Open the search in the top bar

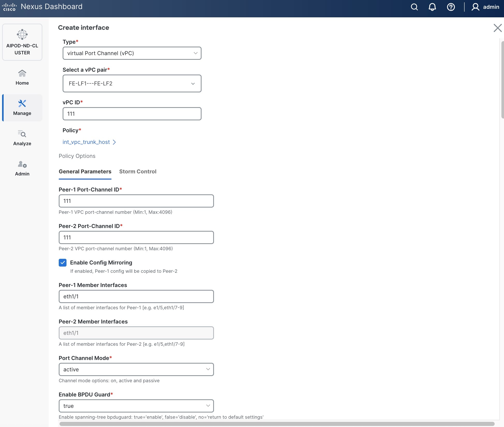(414, 7)
